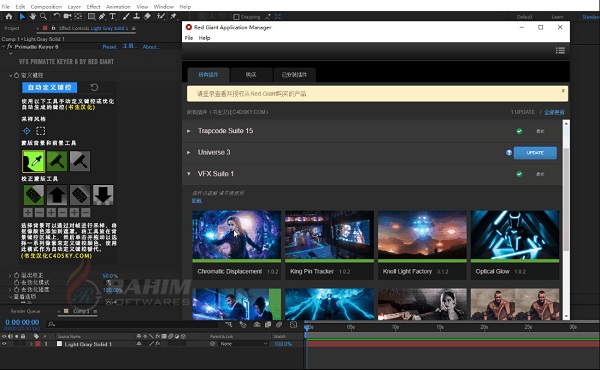This screenshot has width=600, height=370.
Task: Select the Pan Behind anchor point tool
Action: coord(78,16)
